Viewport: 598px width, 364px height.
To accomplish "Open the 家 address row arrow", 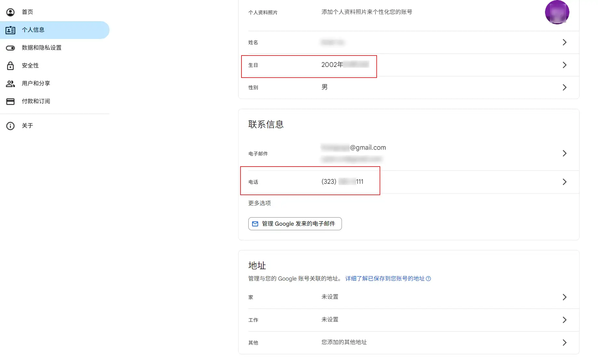I will coord(564,297).
